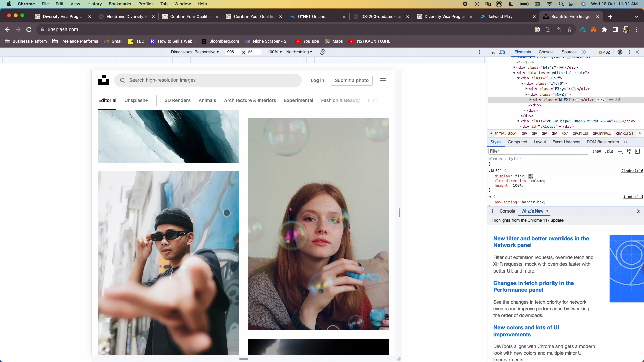Viewport: 644px width, 362px height.
Task: Open the No throttling dropdown
Action: click(x=299, y=52)
